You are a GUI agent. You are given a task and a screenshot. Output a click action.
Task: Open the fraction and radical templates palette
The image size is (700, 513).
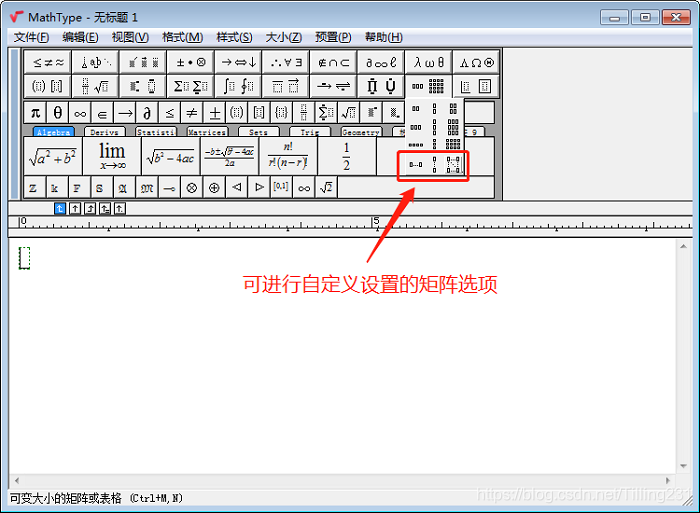coord(96,86)
